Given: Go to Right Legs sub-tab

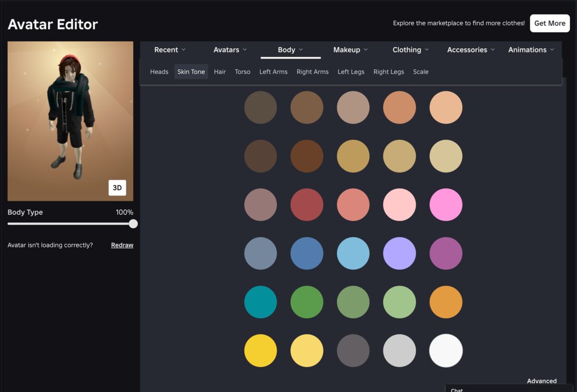Looking at the screenshot, I should (389, 72).
